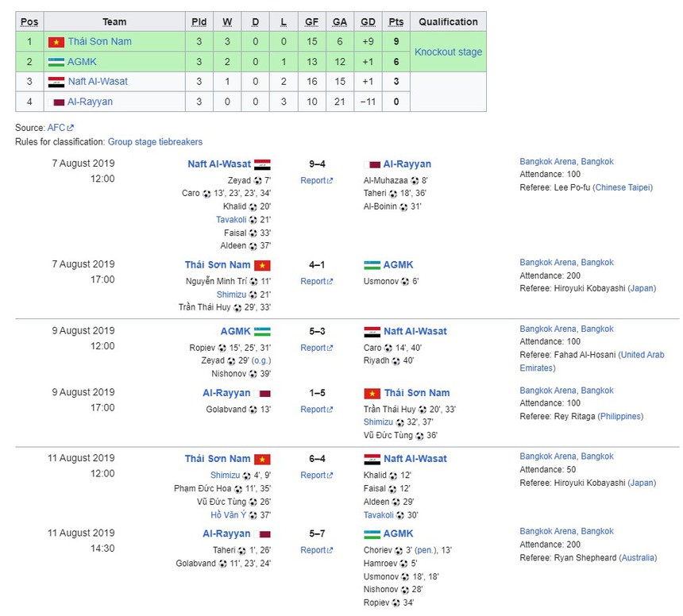Open Report for Naft Al-Wasat 9–4 Al-Rayyan match

(x=313, y=181)
